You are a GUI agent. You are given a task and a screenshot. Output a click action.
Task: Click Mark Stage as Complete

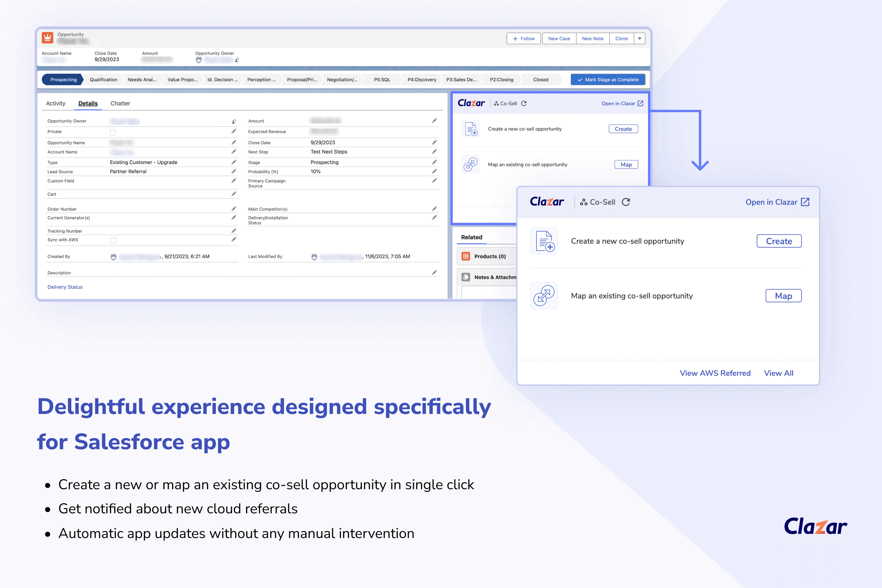point(608,79)
